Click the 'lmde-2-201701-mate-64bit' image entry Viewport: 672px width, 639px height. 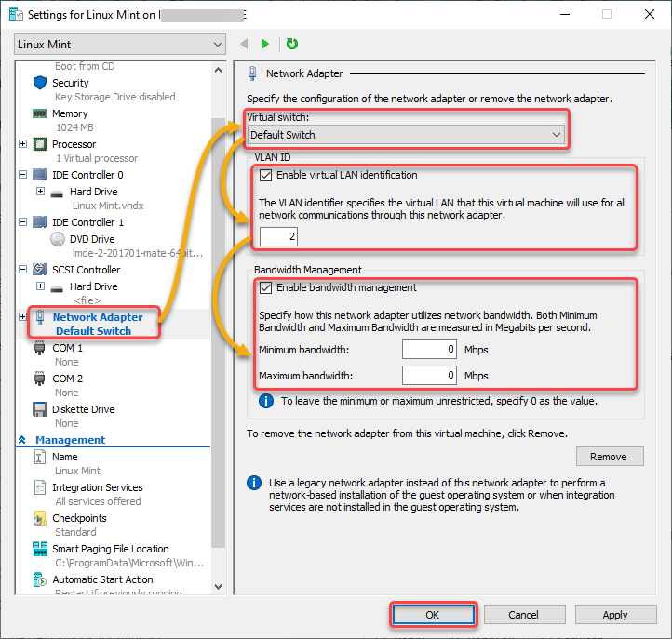tap(138, 253)
